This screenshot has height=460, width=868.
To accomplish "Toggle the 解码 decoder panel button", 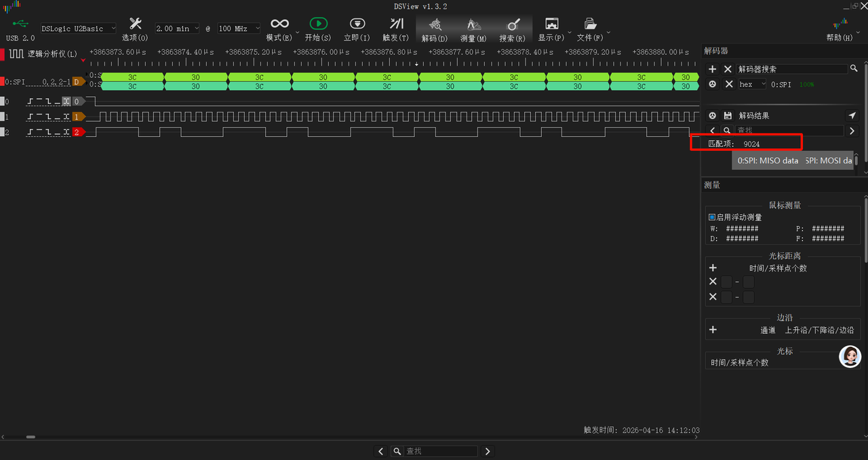I will point(434,28).
